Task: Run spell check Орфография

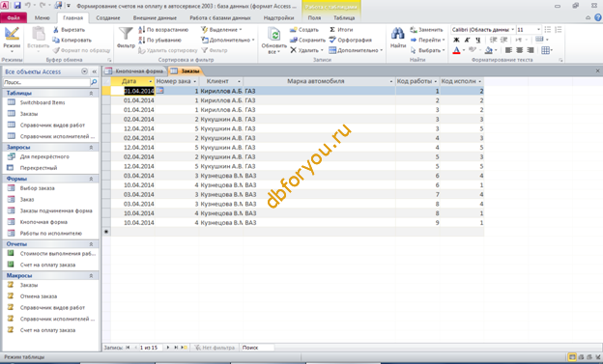Action: point(351,40)
